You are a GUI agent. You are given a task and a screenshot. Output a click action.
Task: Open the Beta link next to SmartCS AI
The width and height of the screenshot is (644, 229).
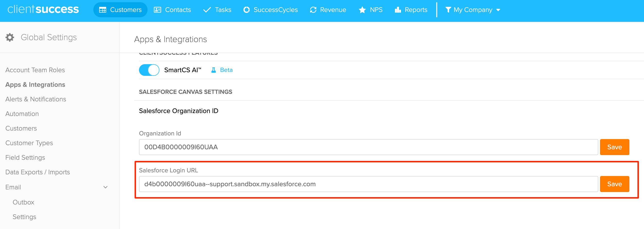click(x=226, y=70)
